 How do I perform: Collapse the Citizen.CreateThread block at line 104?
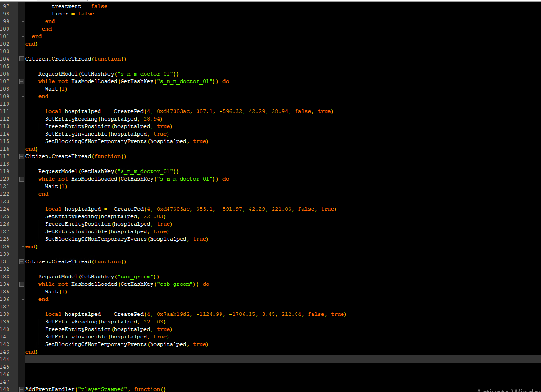[22, 59]
